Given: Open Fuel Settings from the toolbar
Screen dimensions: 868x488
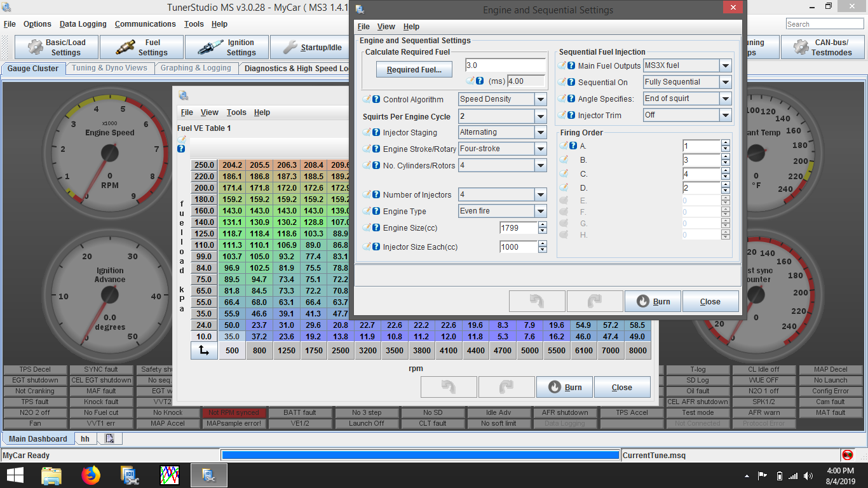Looking at the screenshot, I should click(x=141, y=46).
